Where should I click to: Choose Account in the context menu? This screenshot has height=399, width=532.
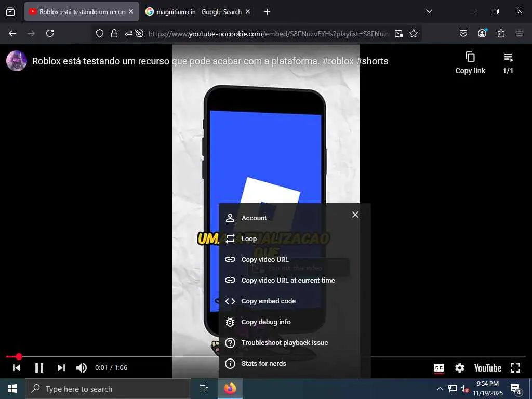pyautogui.click(x=295, y=218)
